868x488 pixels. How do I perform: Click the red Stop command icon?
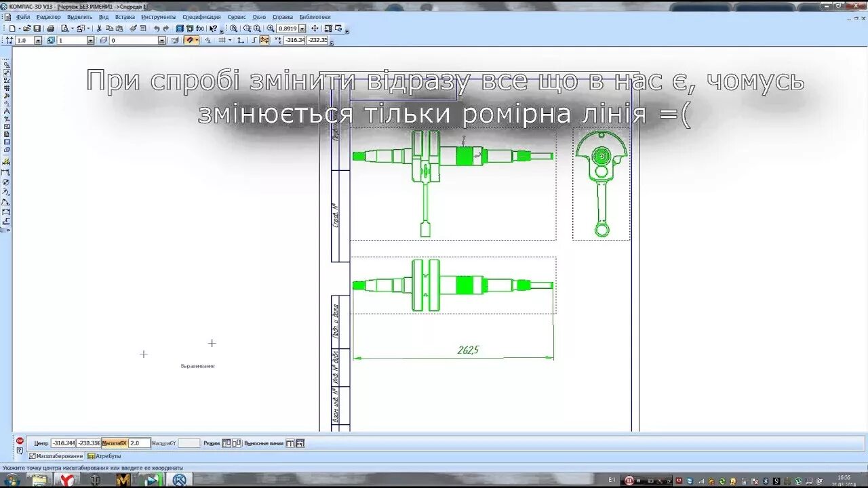click(x=20, y=441)
